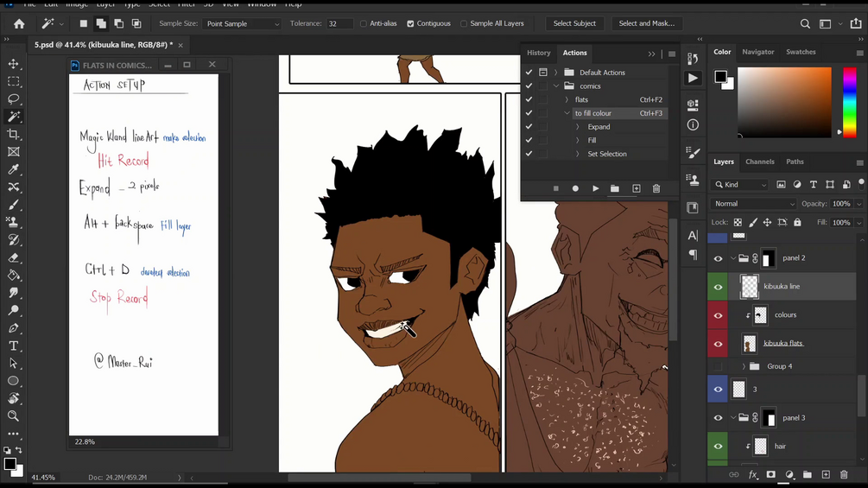Collapse the panel 3 layer group

[733, 418]
